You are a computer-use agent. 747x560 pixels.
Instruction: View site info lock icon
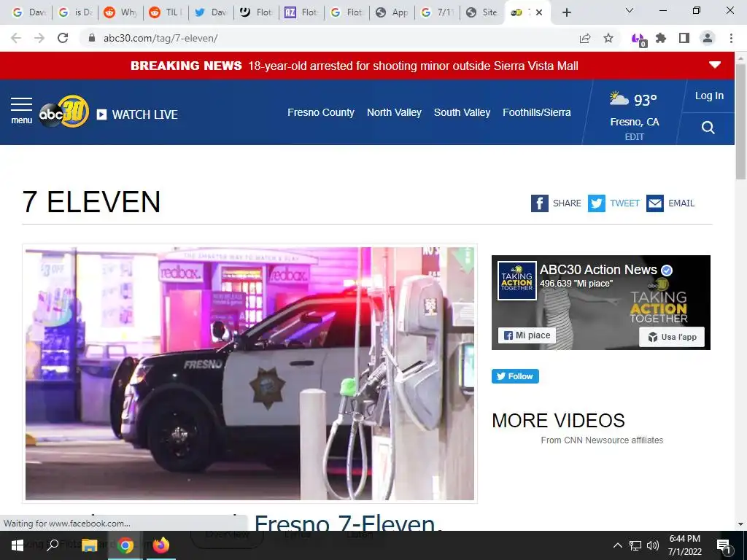click(93, 38)
